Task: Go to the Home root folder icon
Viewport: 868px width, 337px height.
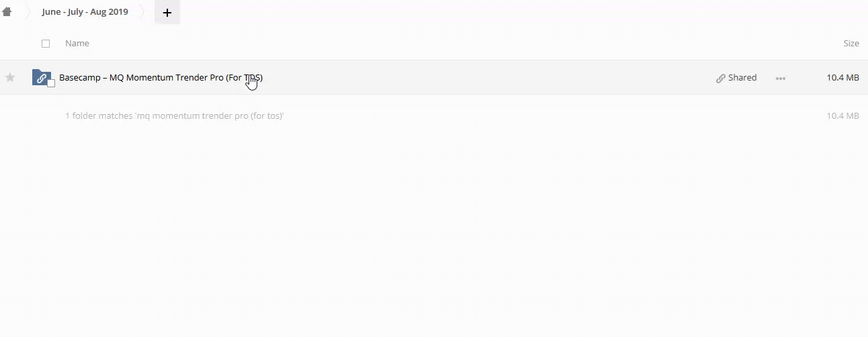Action: (7, 11)
